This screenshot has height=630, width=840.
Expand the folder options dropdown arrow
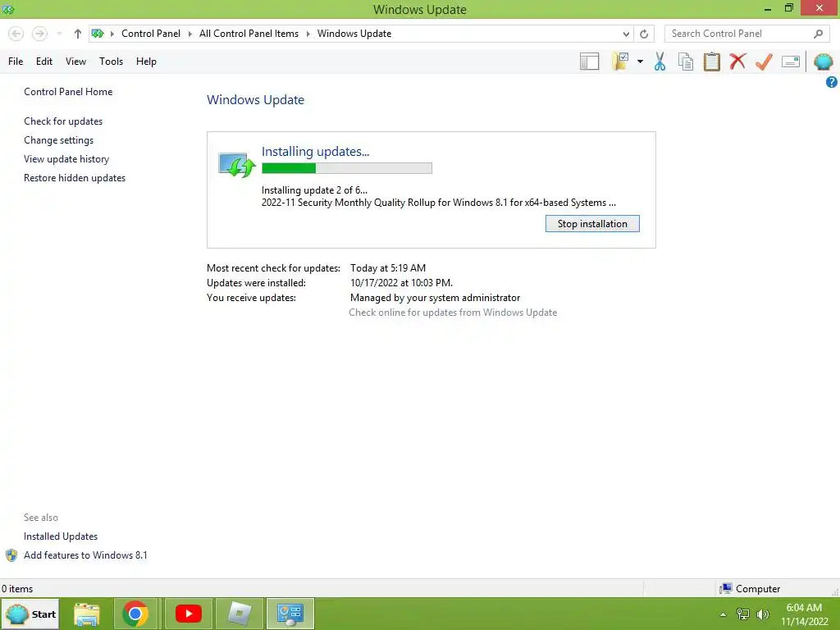point(640,62)
